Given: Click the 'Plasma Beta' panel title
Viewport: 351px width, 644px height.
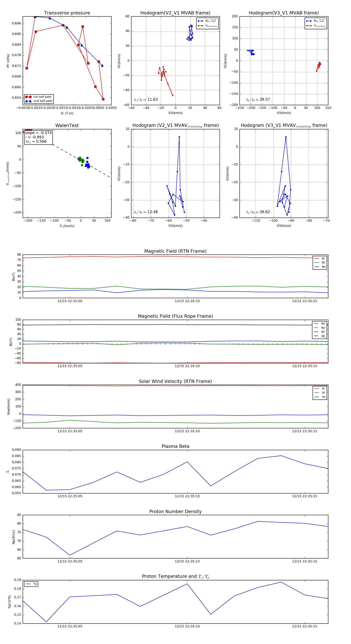Looking at the screenshot, I should tap(175, 446).
